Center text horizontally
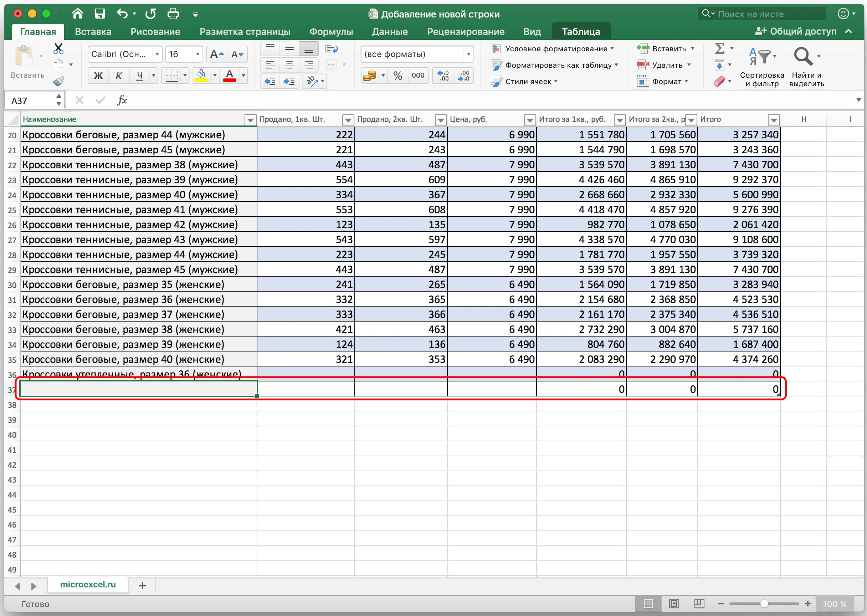867x616 pixels. (289, 65)
